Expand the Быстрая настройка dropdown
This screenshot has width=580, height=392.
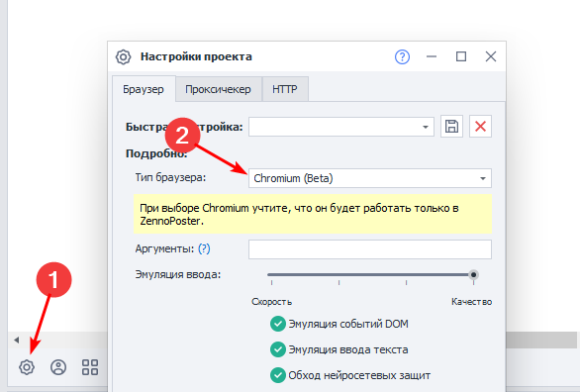426,127
